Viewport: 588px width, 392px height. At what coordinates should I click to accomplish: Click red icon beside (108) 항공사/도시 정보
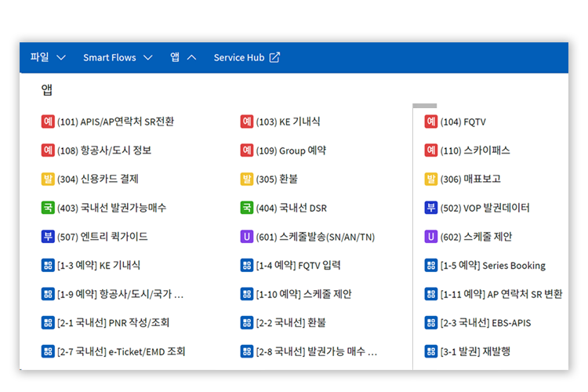click(x=48, y=151)
